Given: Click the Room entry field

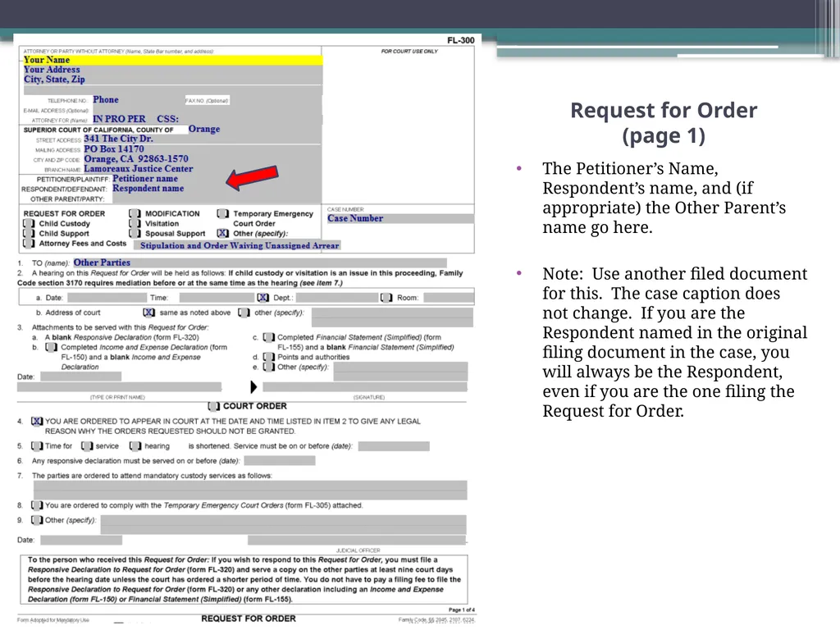Looking at the screenshot, I should (448, 297).
